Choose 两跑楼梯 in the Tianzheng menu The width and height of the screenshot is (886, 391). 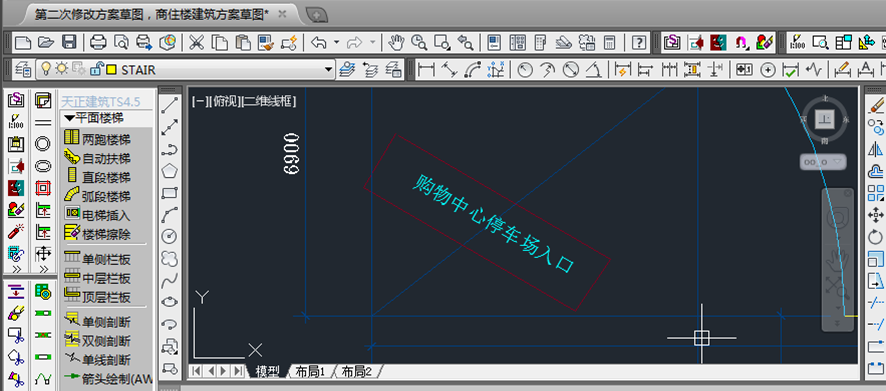106,140
